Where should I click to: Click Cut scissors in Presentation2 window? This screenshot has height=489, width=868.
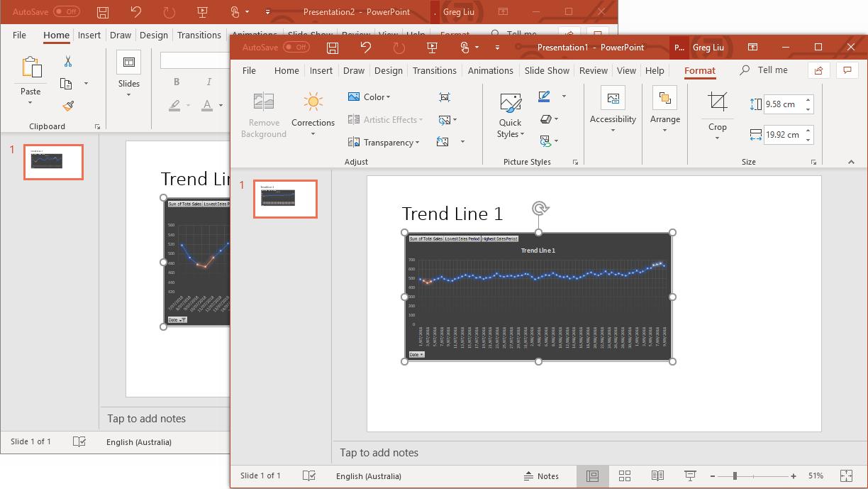(x=68, y=62)
